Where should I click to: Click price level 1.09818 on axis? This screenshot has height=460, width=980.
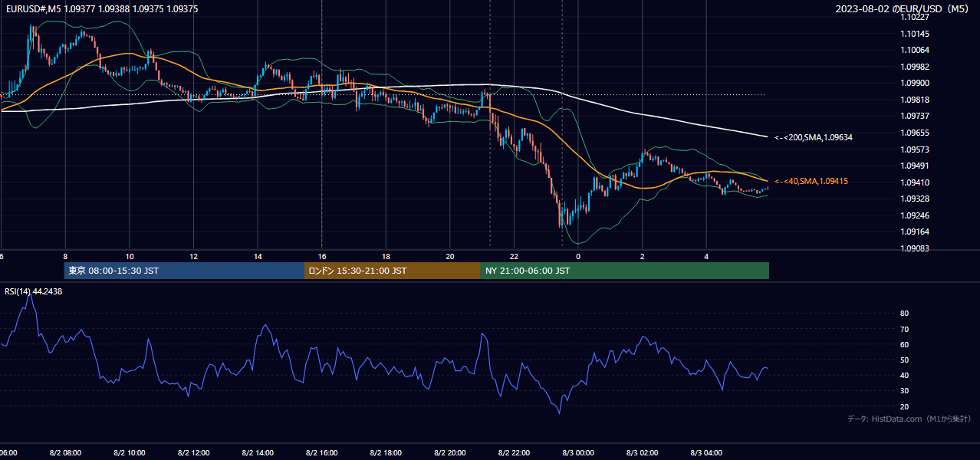[x=914, y=100]
